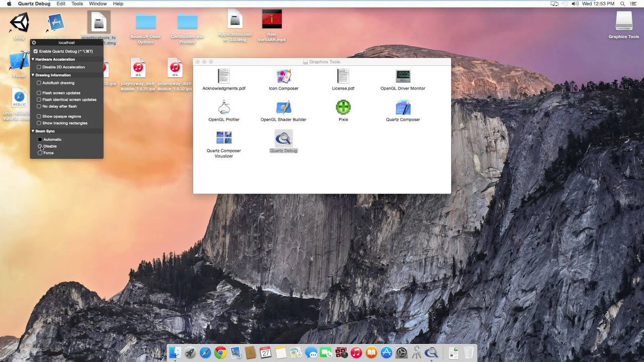Open Keychain Access from the Dock
Image resolution: width=644 pixels, height=362 pixels.
pyautogui.click(x=417, y=352)
